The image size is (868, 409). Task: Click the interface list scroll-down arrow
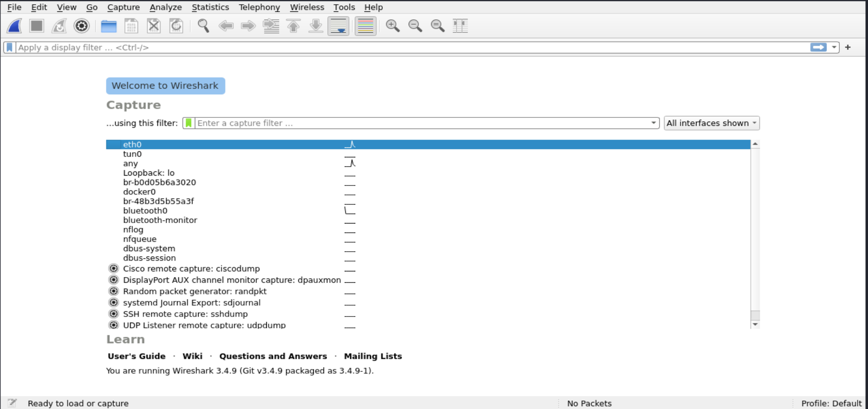[755, 324]
